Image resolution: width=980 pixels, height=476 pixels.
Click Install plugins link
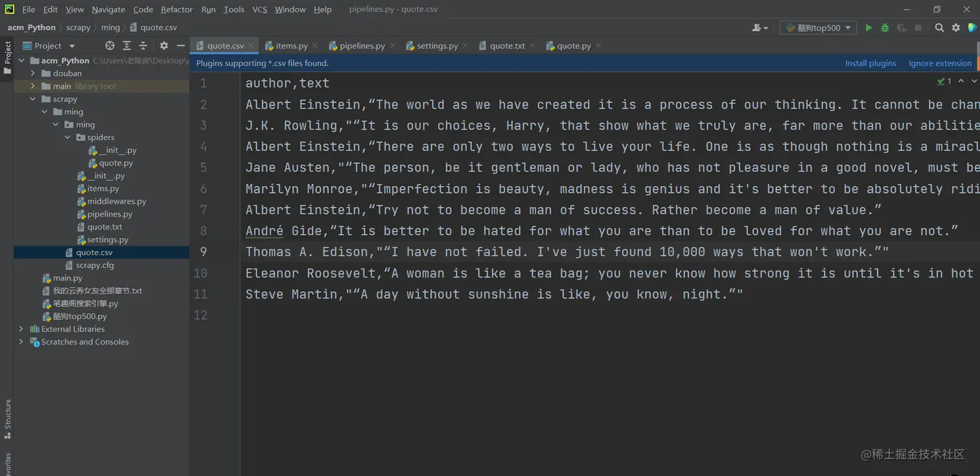[x=870, y=63]
